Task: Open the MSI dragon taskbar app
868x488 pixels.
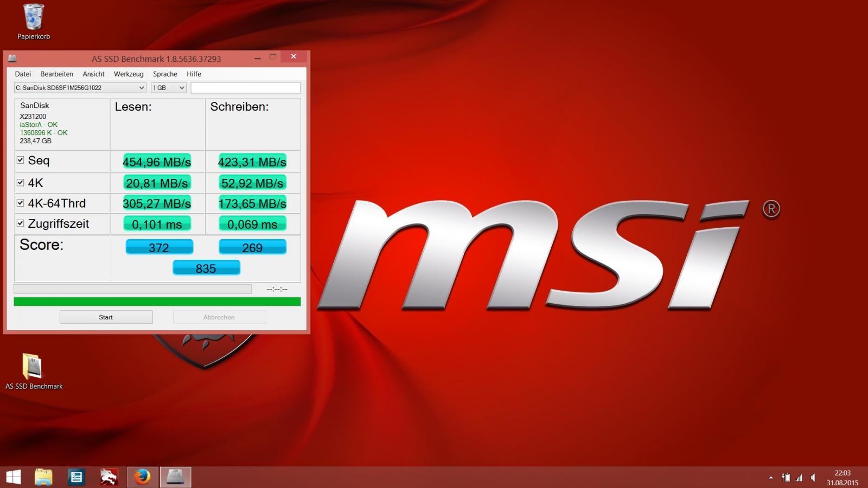Action: [109, 477]
